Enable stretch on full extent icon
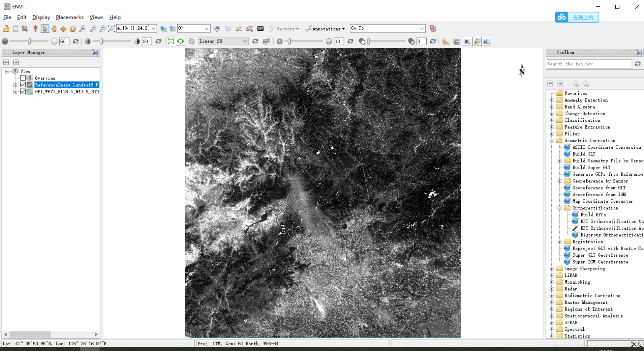This screenshot has width=644, height=351. click(171, 41)
